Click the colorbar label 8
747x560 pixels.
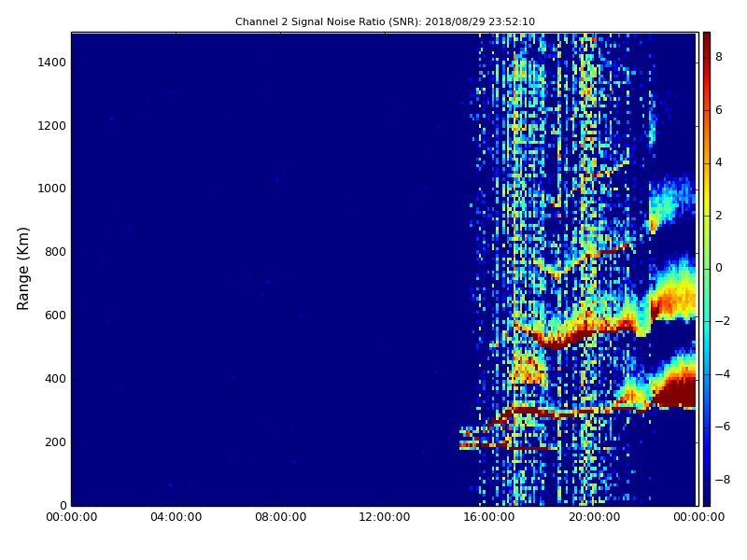tap(719, 57)
